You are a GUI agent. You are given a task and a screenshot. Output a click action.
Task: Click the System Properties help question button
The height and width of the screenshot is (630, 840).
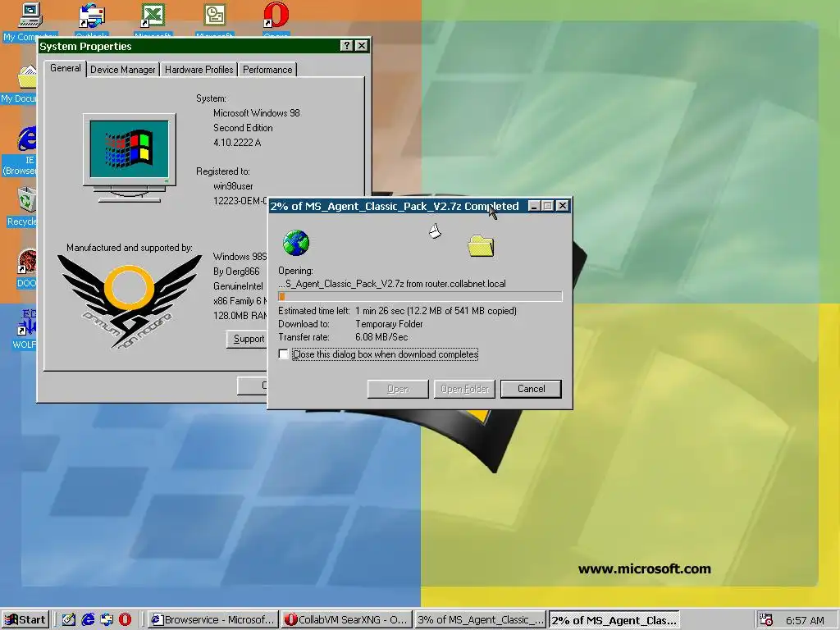(347, 46)
